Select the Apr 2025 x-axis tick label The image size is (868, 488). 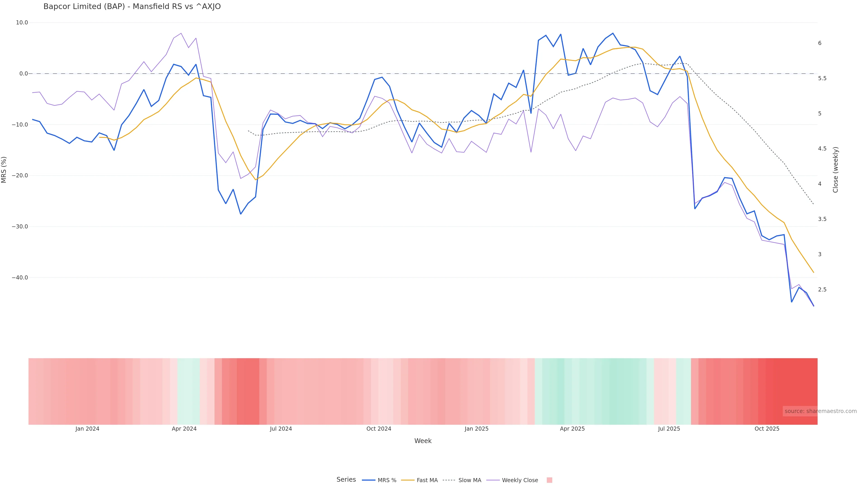click(x=572, y=429)
